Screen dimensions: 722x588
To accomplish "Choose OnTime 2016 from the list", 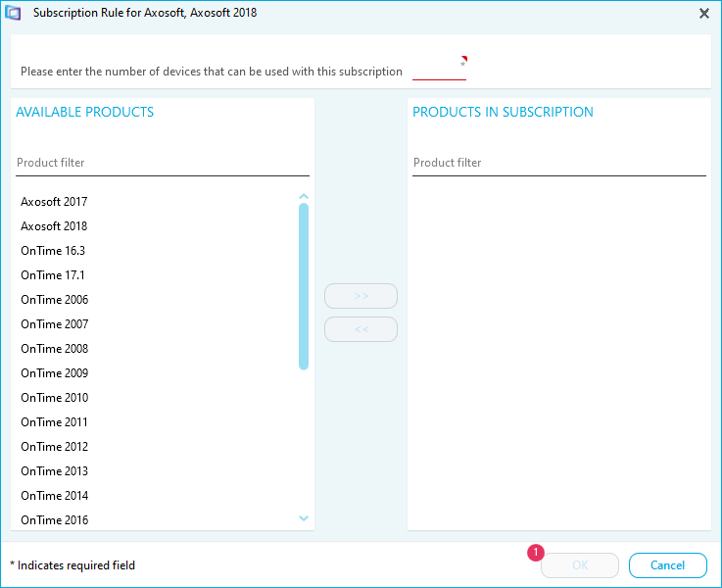I will click(x=55, y=520).
